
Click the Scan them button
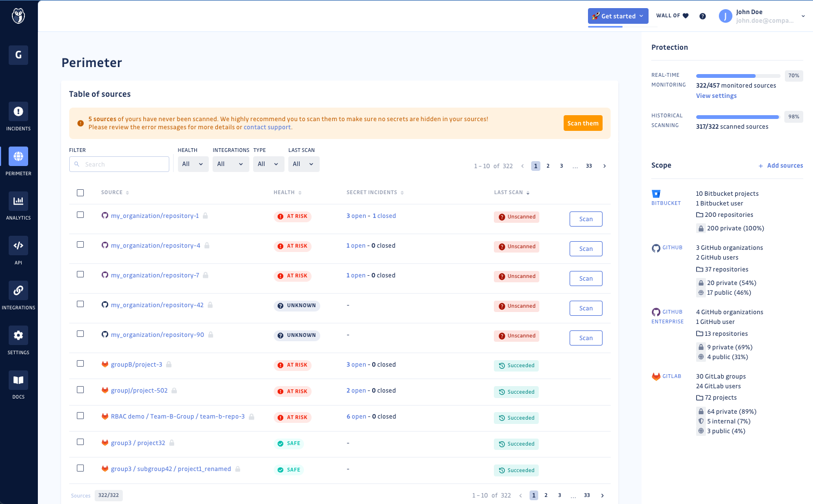(x=583, y=123)
